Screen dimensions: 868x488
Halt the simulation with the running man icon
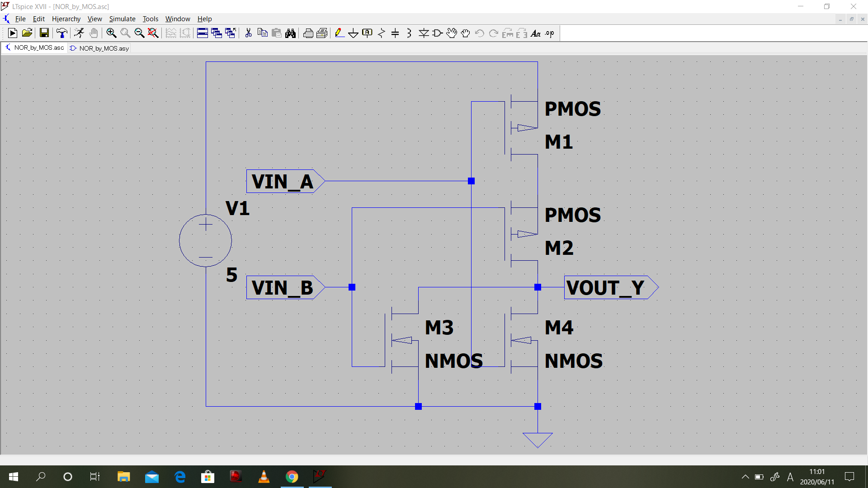(79, 33)
